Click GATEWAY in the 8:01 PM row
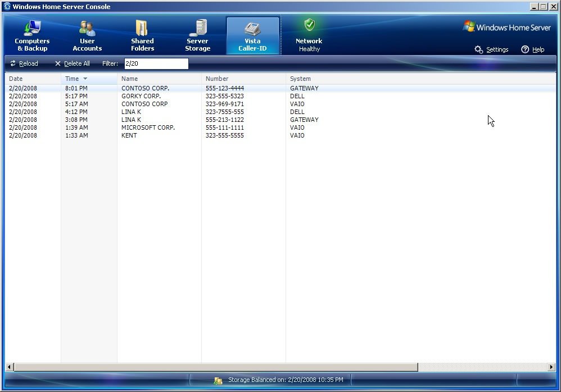The width and height of the screenshot is (561, 392). (304, 88)
